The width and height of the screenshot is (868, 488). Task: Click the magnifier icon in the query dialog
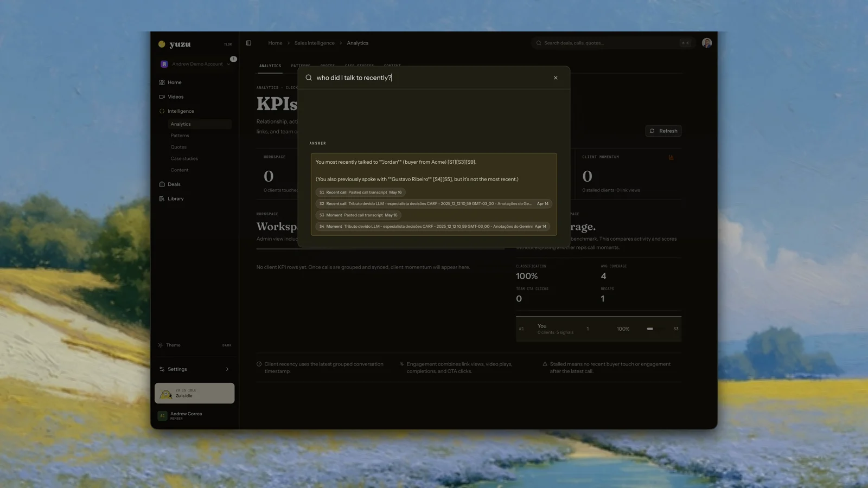(309, 78)
